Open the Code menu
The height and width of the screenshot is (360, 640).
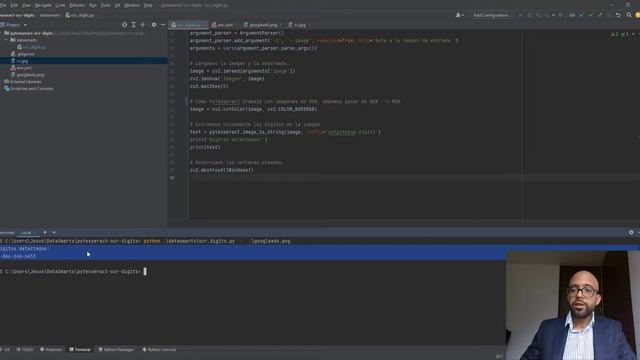click(60, 5)
